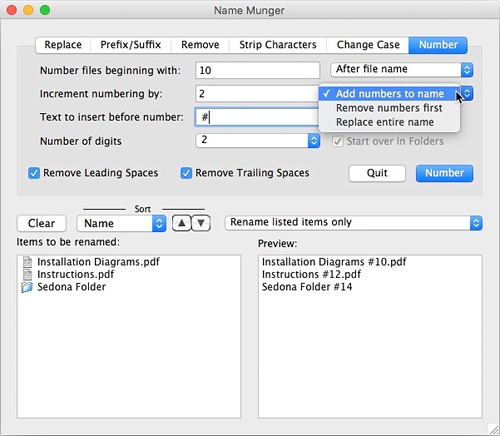This screenshot has width=500, height=436.
Task: Click the 'Number files beginning with' field
Action: [257, 70]
